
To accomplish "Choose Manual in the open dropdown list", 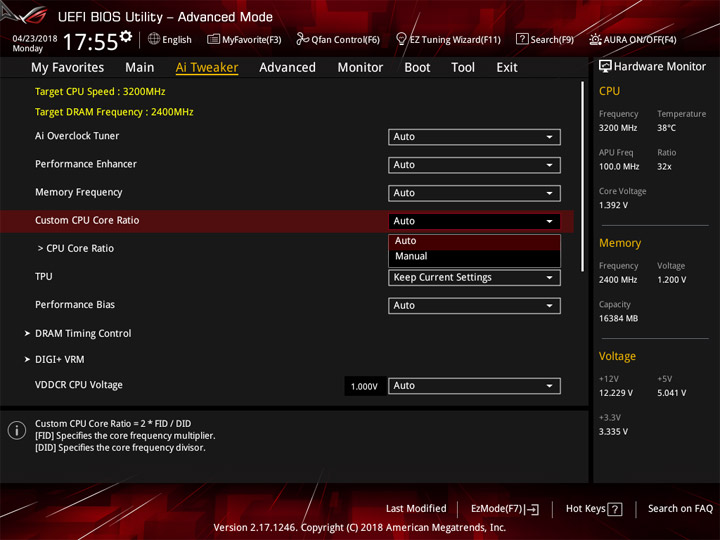I will (x=474, y=257).
